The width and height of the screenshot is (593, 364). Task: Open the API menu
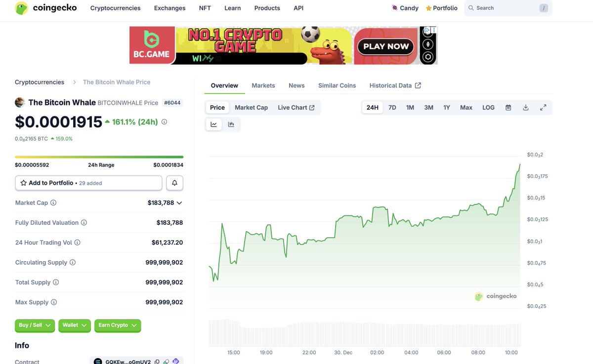point(298,8)
